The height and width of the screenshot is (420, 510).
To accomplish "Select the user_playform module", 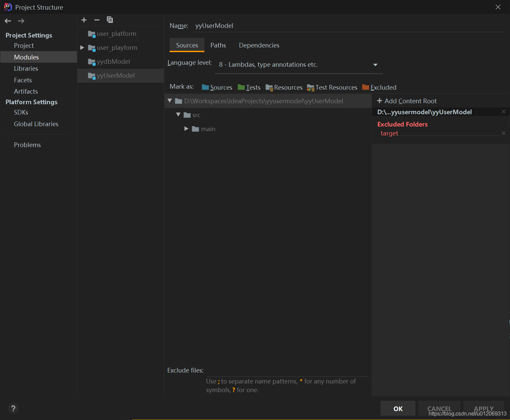I will pos(121,48).
